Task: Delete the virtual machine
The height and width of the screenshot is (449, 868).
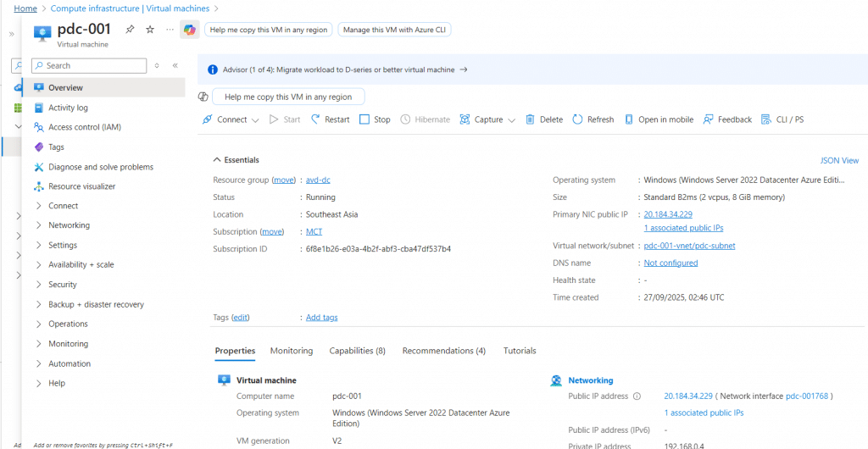Action: coord(543,119)
